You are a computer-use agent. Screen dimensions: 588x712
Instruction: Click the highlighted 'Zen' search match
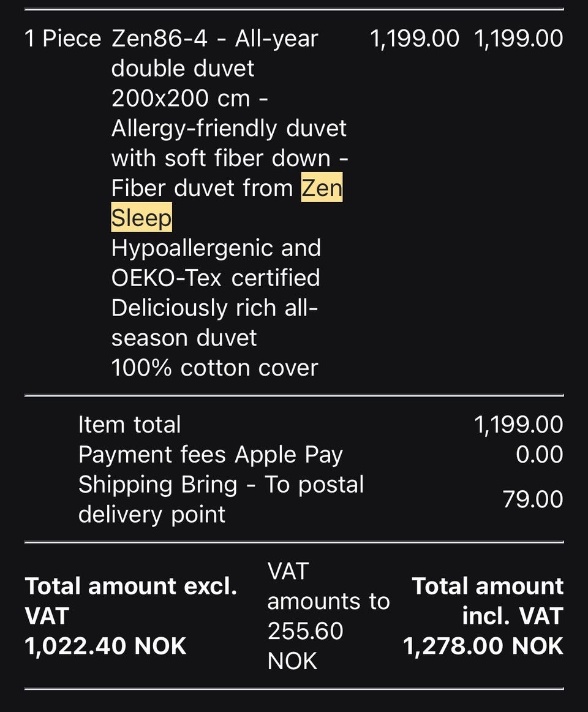322,187
